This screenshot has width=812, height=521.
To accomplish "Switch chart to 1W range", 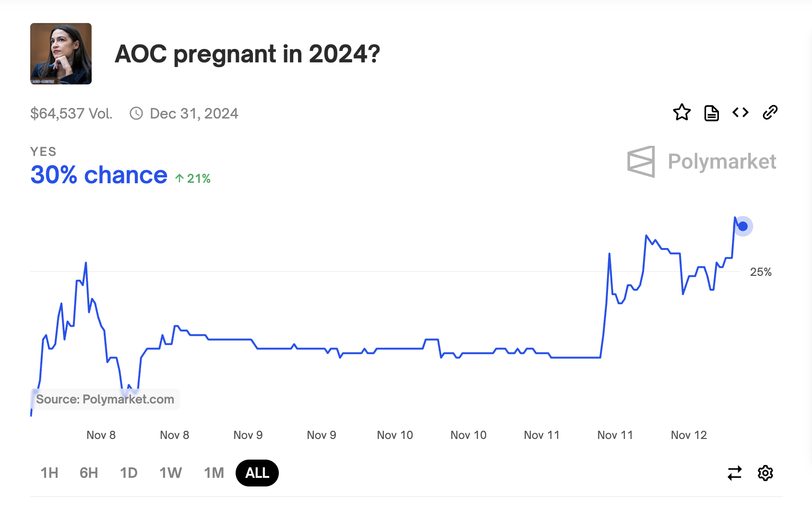I will pyautogui.click(x=171, y=473).
